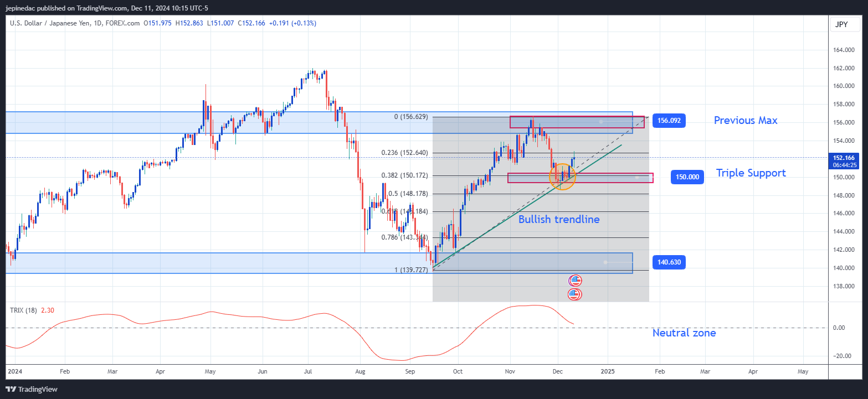Click the 160.000 price axis label
This screenshot has width=868, height=399.
point(844,86)
